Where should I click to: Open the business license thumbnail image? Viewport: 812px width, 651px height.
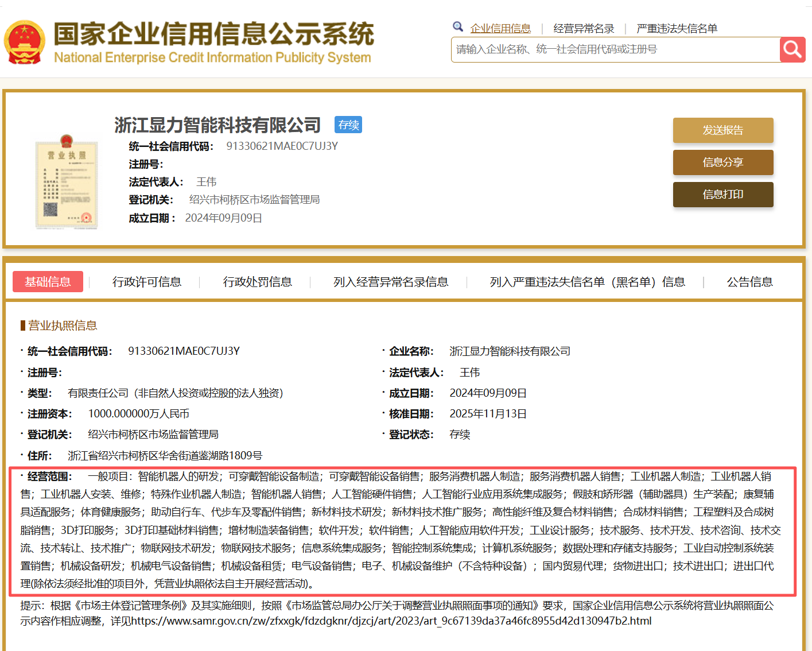tap(67, 182)
